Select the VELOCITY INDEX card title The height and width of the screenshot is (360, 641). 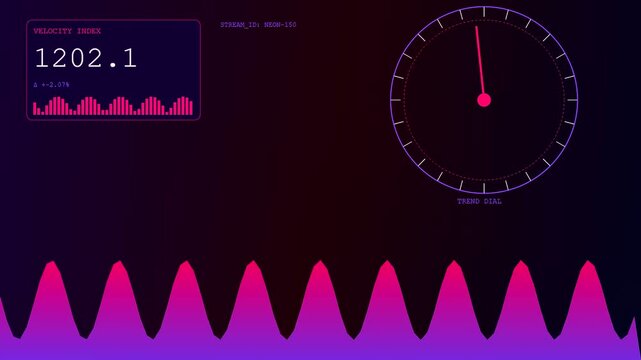(67, 31)
